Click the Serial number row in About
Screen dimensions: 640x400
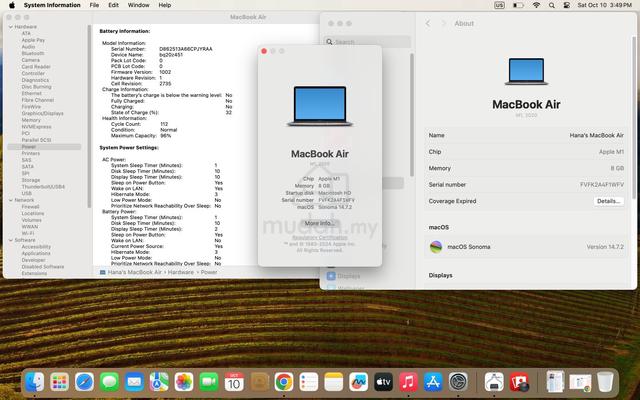[x=526, y=185]
